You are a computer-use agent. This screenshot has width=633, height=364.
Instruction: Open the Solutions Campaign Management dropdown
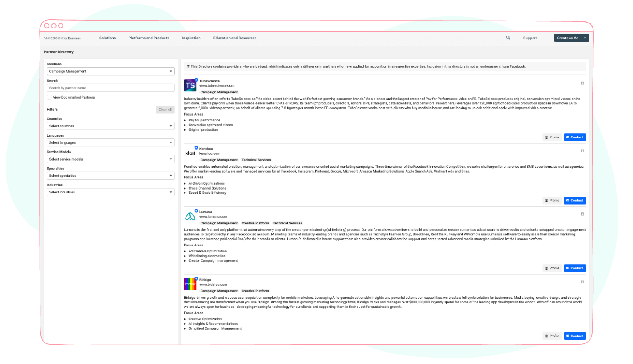point(110,71)
